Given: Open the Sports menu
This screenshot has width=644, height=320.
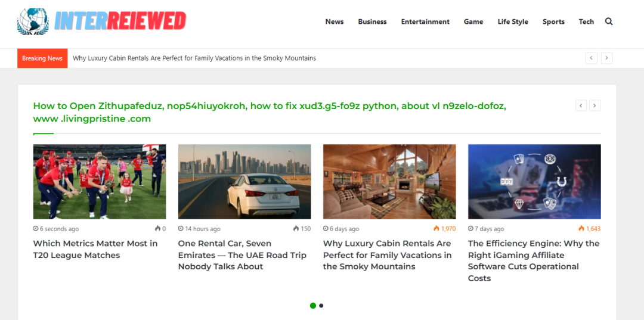Looking at the screenshot, I should [553, 21].
